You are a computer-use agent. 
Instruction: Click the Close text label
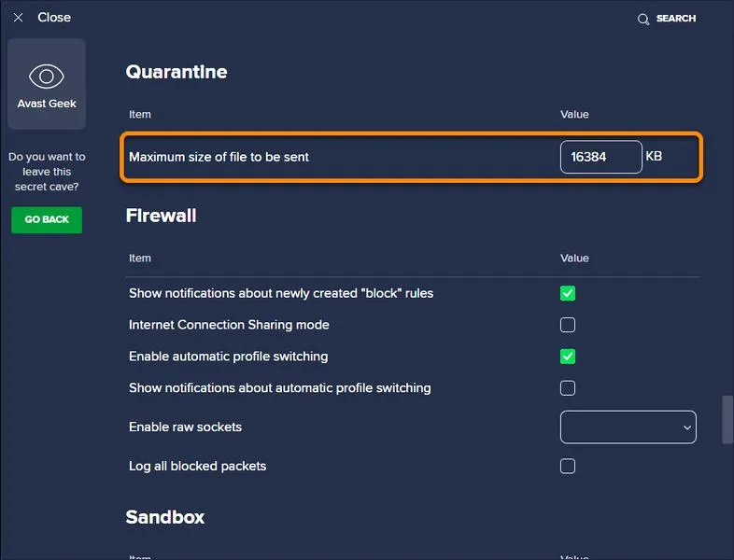(x=54, y=18)
